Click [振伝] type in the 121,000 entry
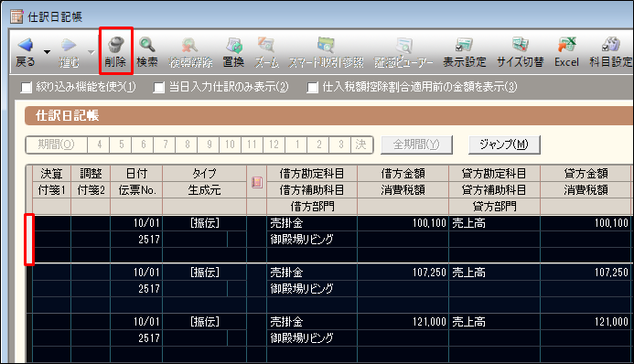634x364 pixels. (x=205, y=322)
